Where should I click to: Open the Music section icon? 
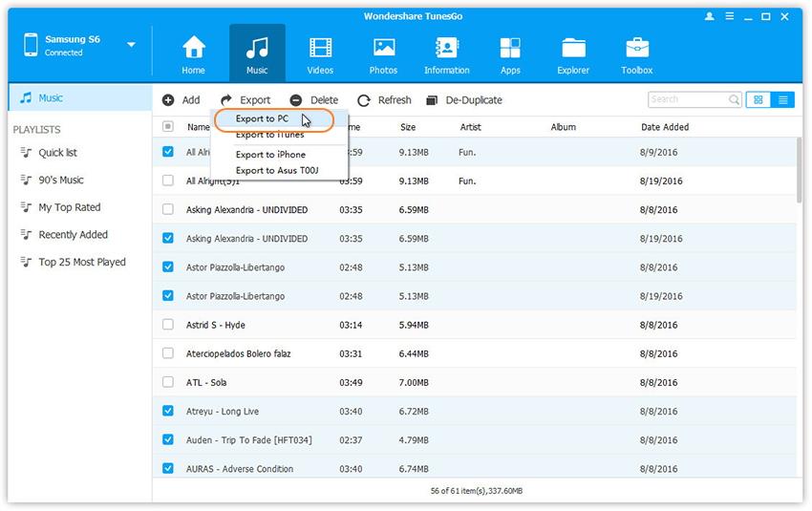pyautogui.click(x=257, y=48)
